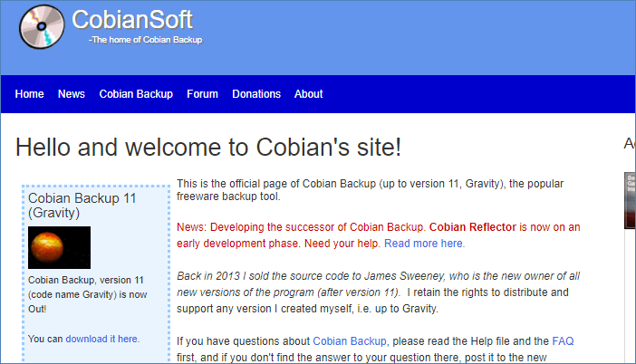
Task: Click the 'The home of Cobian Backup' tagline
Action: 145,40
